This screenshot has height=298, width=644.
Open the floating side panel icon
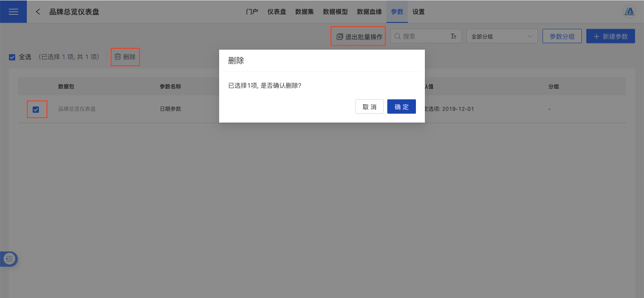pos(9,259)
